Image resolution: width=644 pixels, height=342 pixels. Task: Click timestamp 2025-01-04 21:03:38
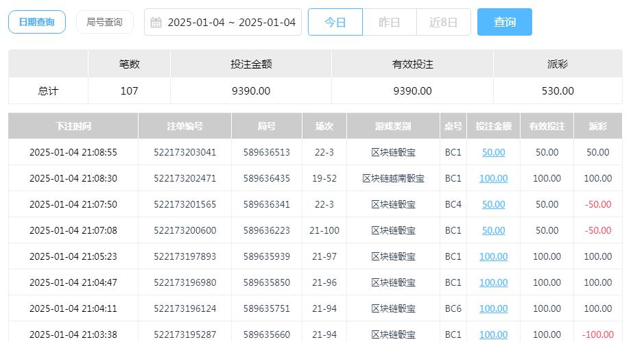[x=73, y=334]
